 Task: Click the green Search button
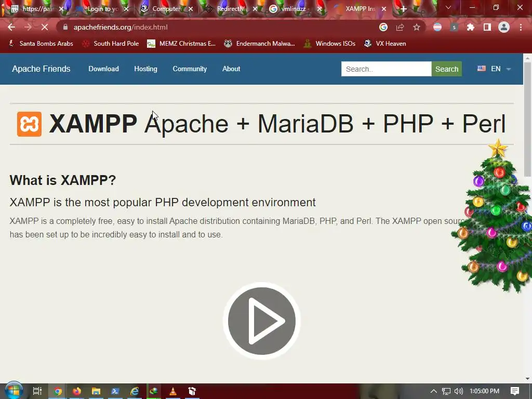[x=446, y=69]
